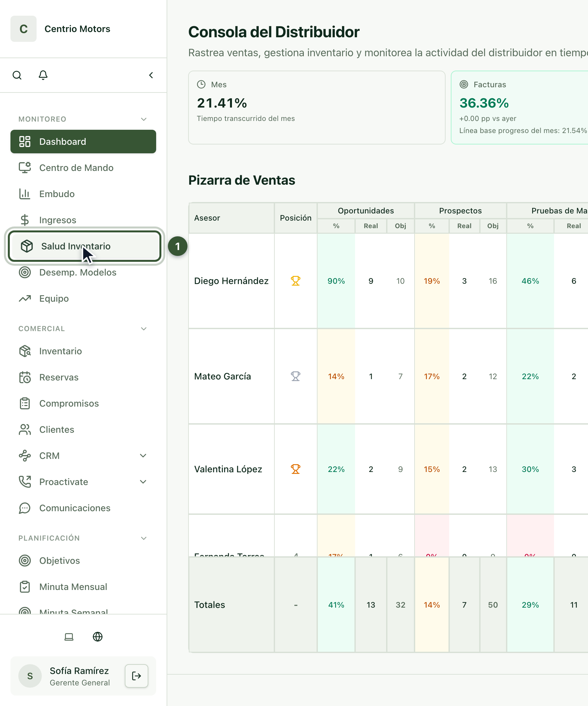Expand the CRM submenu

pyautogui.click(x=143, y=456)
